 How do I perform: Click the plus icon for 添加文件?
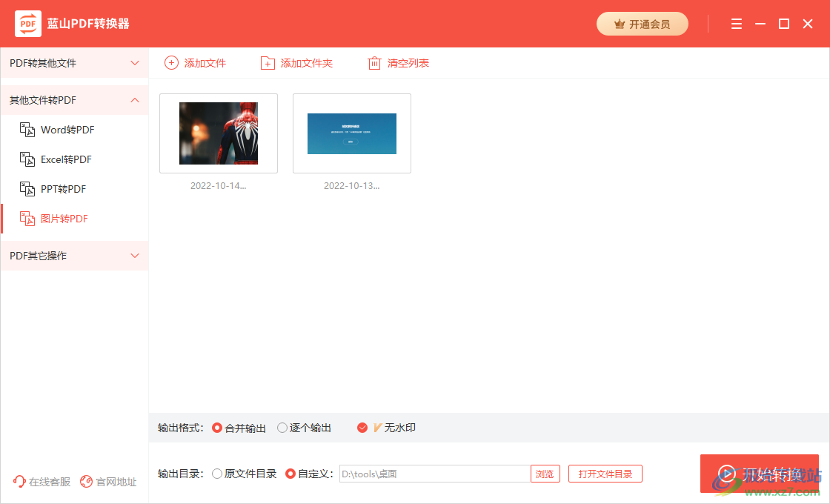point(171,63)
